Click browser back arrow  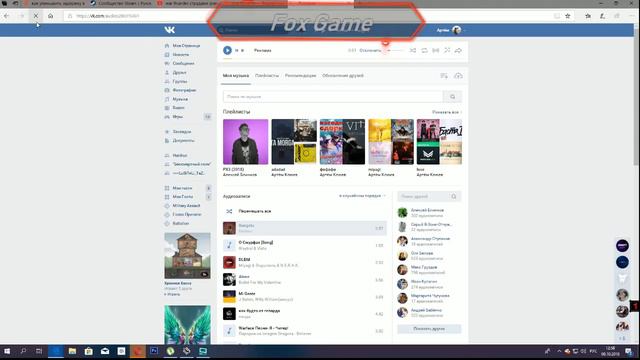click(x=7, y=16)
